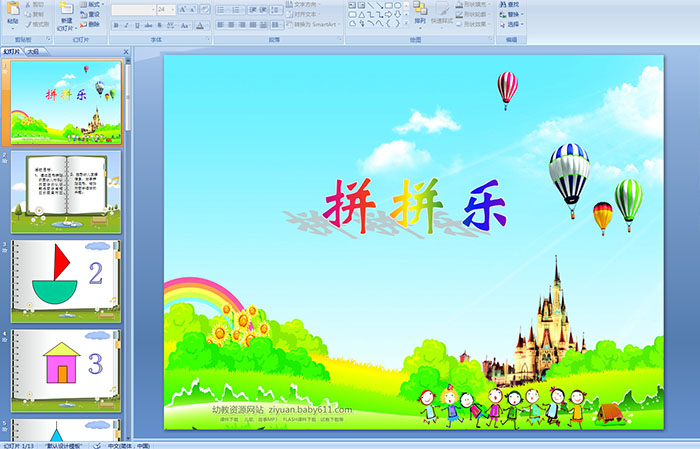Click the Reset (重设) slide icon
This screenshot has height=449, width=700.
pos(84,14)
